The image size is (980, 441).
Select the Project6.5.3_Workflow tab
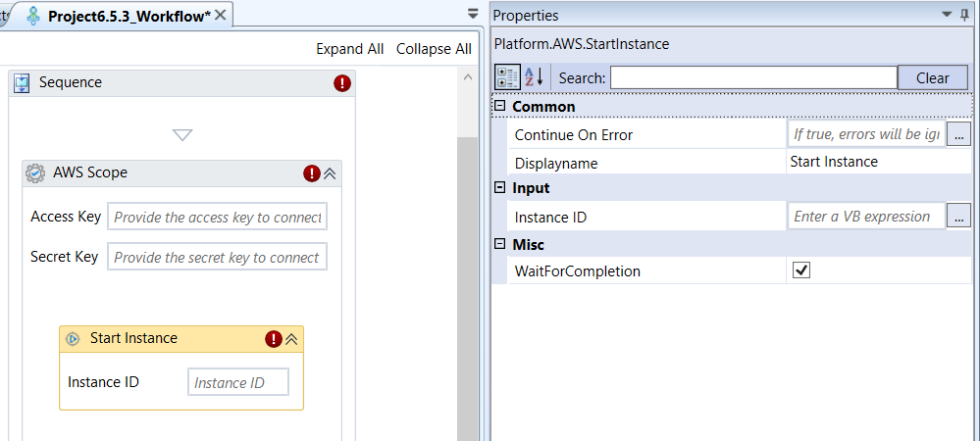click(129, 17)
